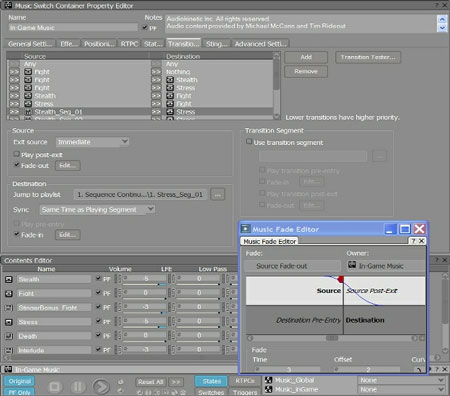This screenshot has width=450, height=396.
Task: Open help for Music Fade Editor panel
Action: [413, 241]
